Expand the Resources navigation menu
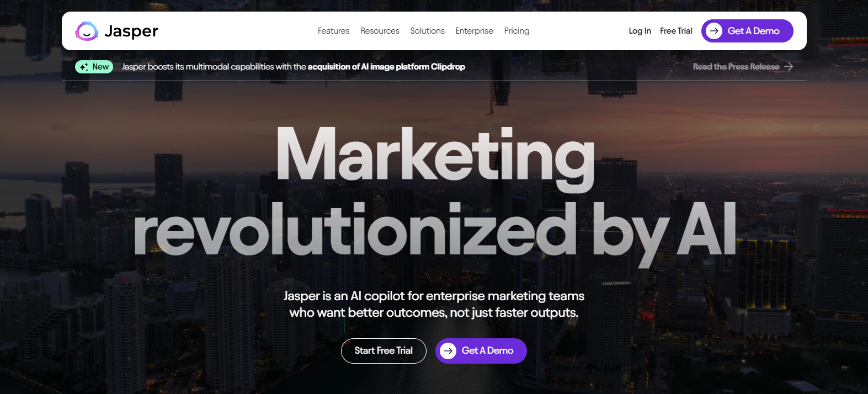This screenshot has width=868, height=394. point(380,31)
